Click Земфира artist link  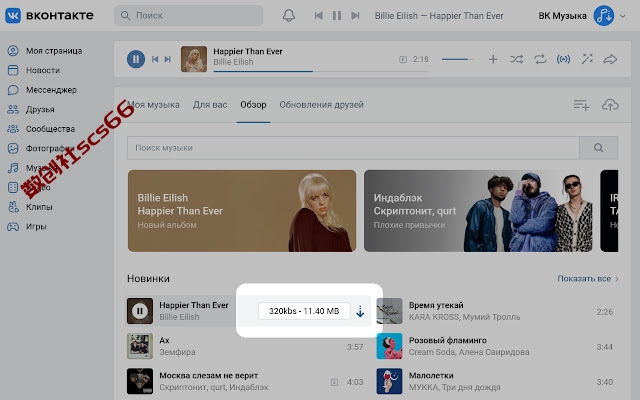click(177, 352)
